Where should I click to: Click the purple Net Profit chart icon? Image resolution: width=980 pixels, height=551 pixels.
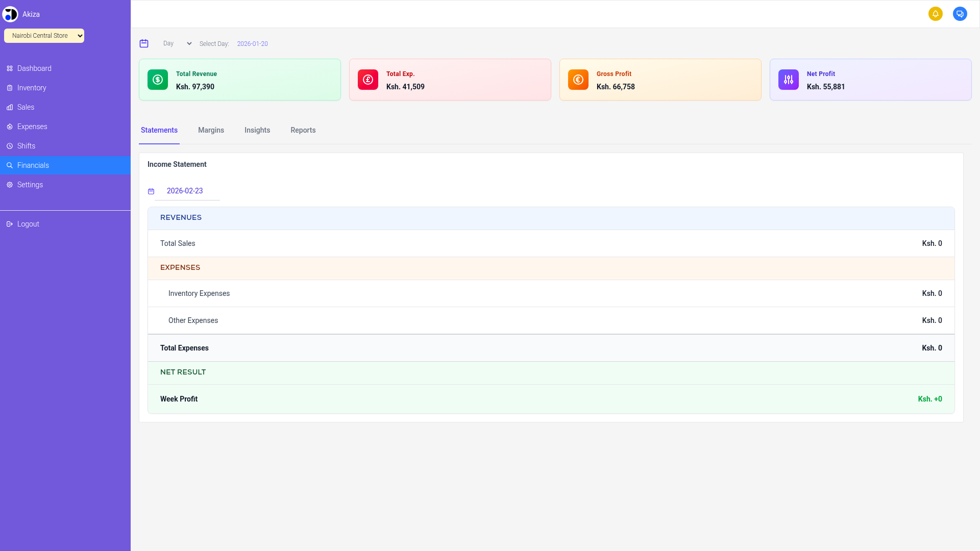coord(788,80)
